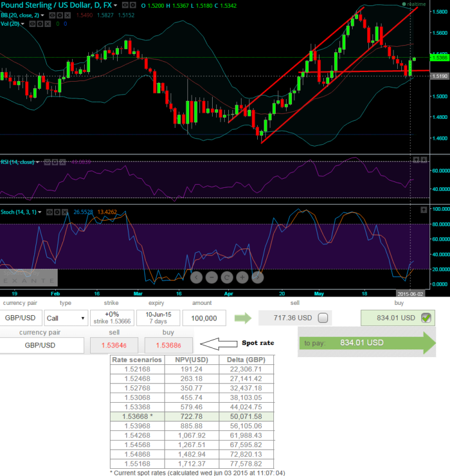
Task: Expand the RSI (14, close) indicator dropdown
Action: click(38, 162)
